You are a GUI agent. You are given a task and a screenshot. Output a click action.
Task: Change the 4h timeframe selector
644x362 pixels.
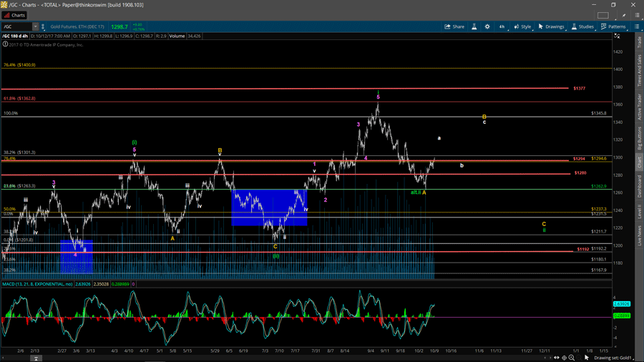[502, 26]
